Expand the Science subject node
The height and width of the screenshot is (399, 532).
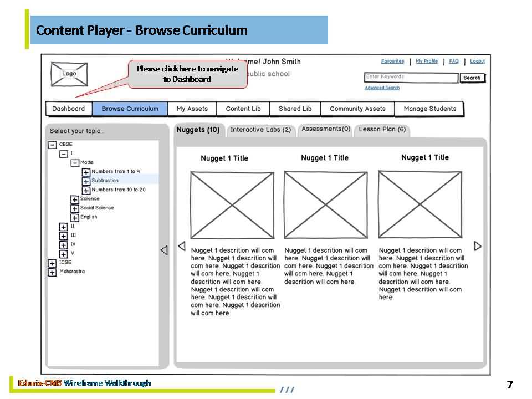click(x=74, y=199)
